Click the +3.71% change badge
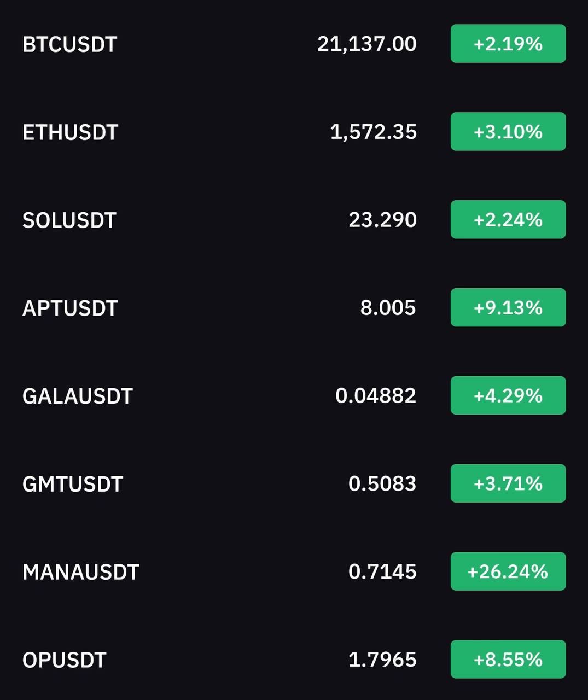The height and width of the screenshot is (700, 588). [x=508, y=483]
